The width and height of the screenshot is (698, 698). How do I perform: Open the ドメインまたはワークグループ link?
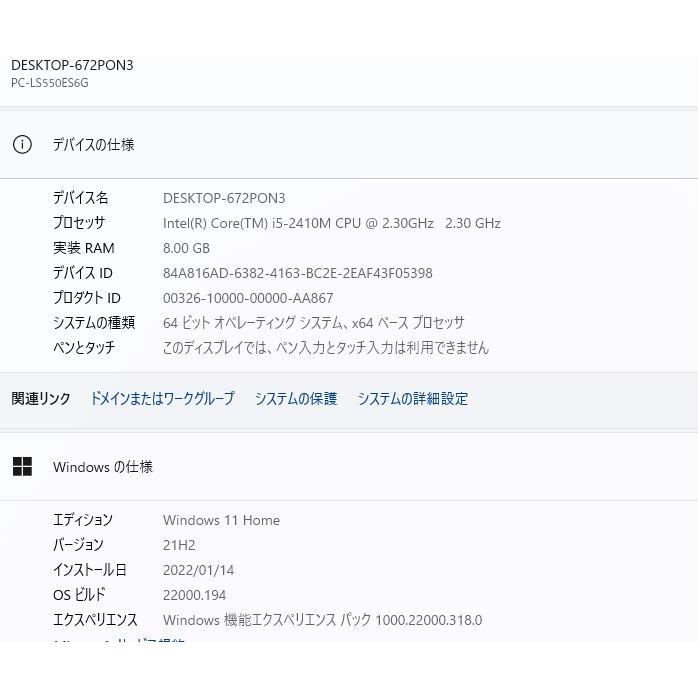tap(162, 398)
